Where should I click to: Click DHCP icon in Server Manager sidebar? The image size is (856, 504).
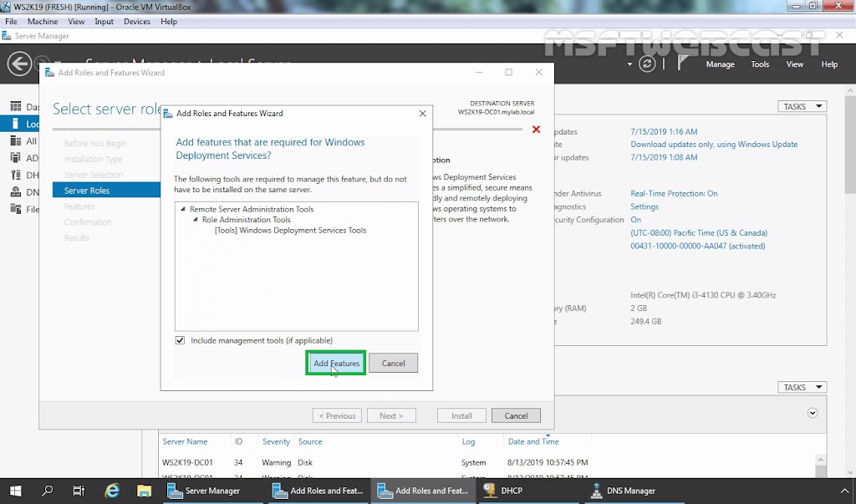16,175
